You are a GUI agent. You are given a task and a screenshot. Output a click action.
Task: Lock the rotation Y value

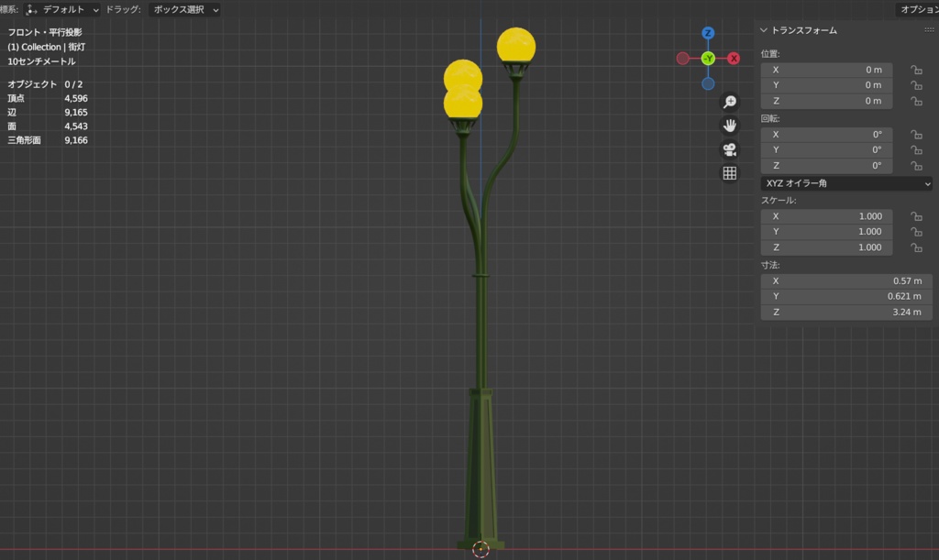(916, 150)
